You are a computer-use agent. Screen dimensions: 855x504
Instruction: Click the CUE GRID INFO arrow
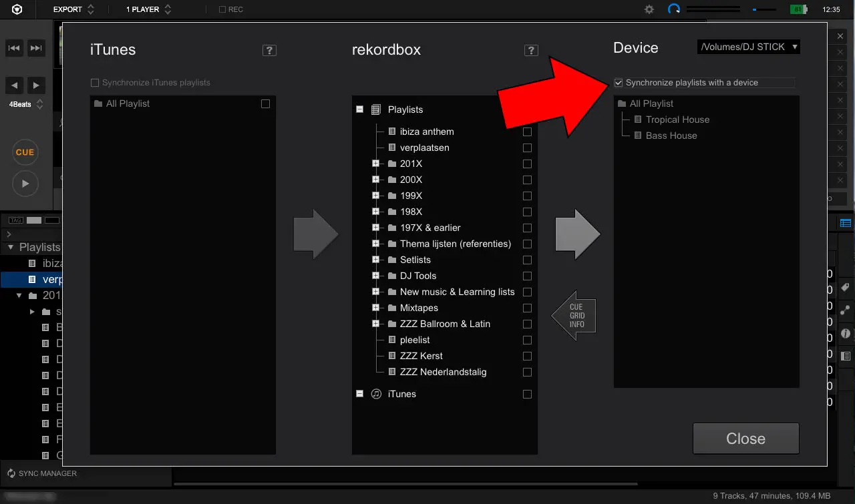click(574, 316)
